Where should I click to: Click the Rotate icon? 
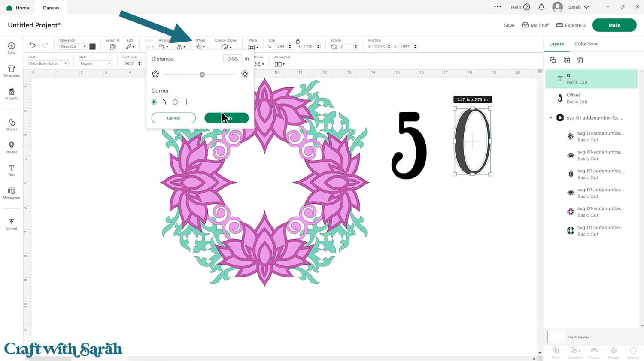pos(334,47)
